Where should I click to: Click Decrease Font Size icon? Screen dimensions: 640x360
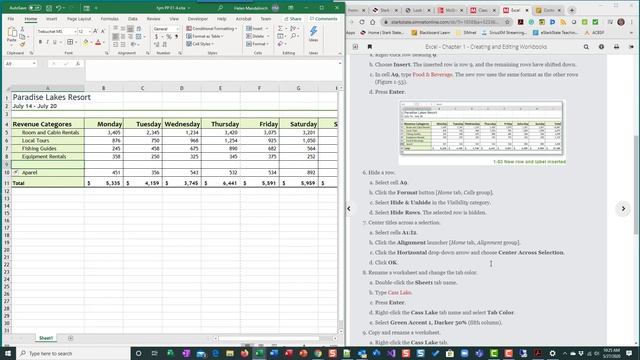point(102,31)
